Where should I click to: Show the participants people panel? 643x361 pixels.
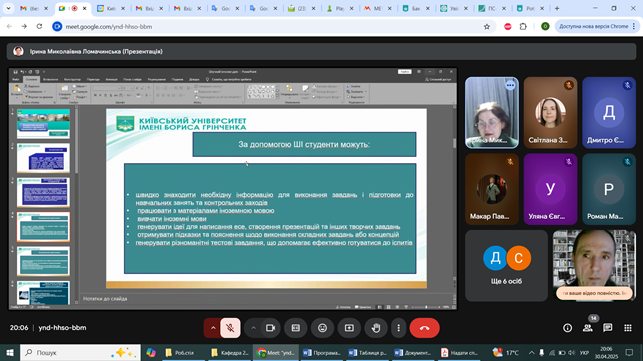point(588,328)
